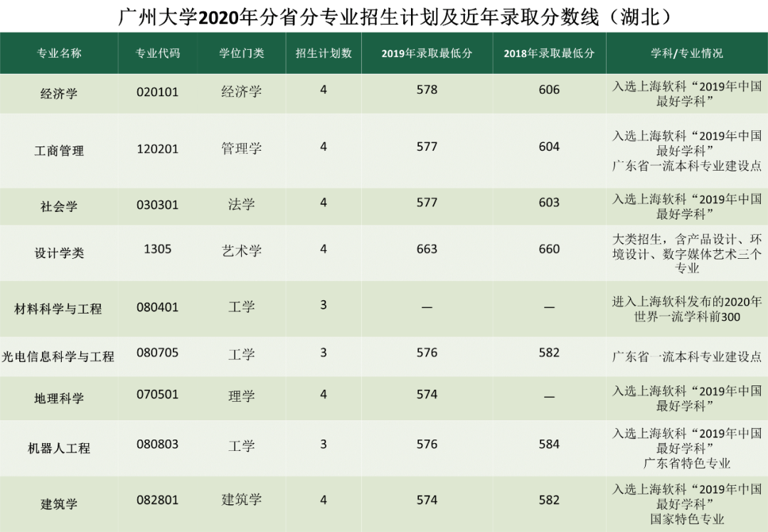Click the 2018 score 603

point(549,202)
